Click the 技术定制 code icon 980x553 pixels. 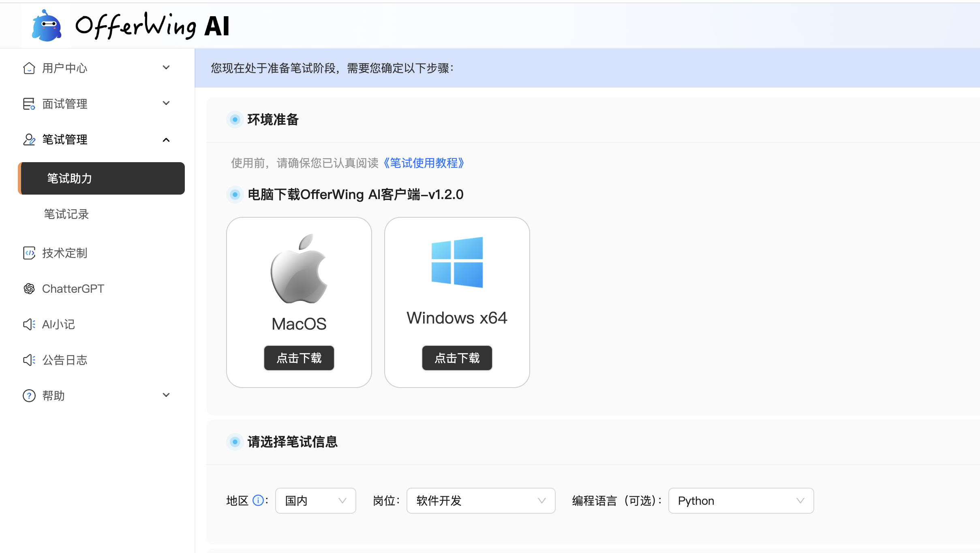(x=29, y=253)
